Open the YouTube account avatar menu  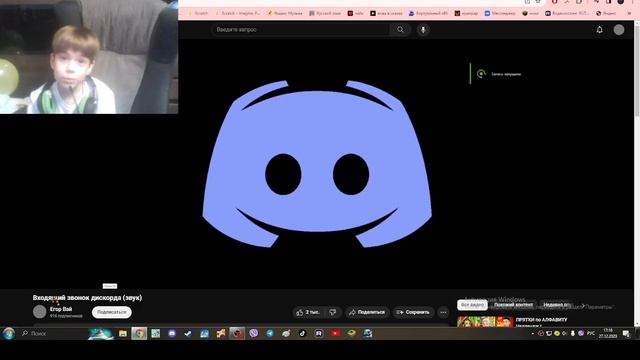pyautogui.click(x=619, y=29)
